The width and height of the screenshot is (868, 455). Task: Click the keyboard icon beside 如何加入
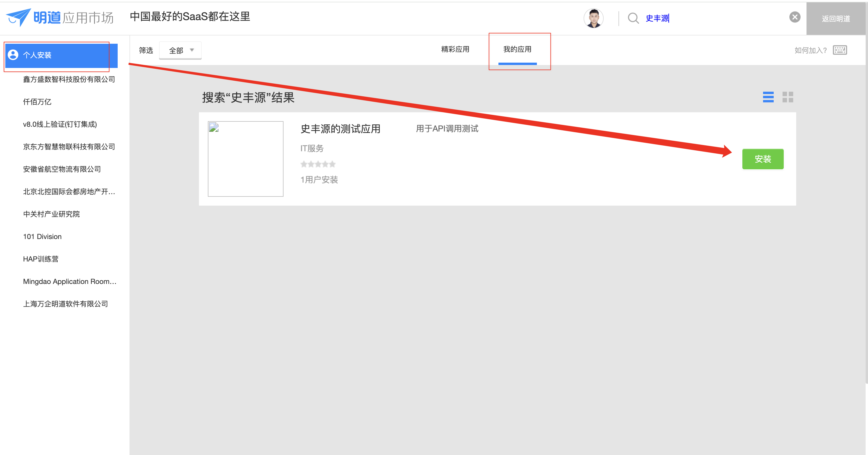click(840, 50)
